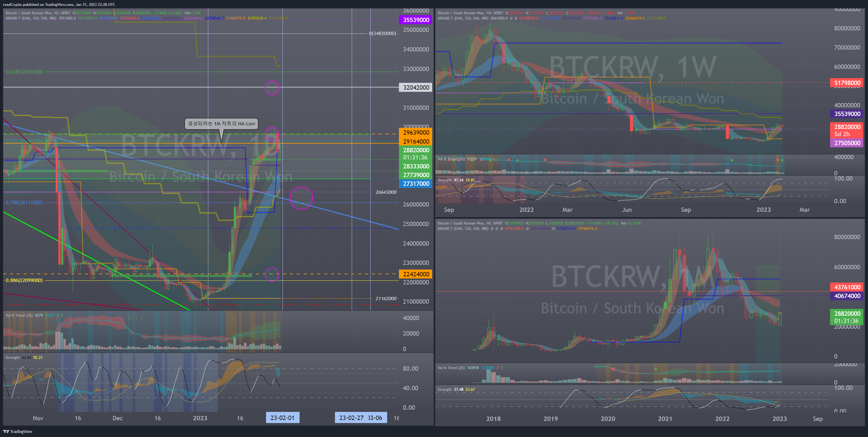This screenshot has width=868, height=437.
Task: Click the MRHAB-T indicator legend on daily chart
Action: click(x=31, y=18)
